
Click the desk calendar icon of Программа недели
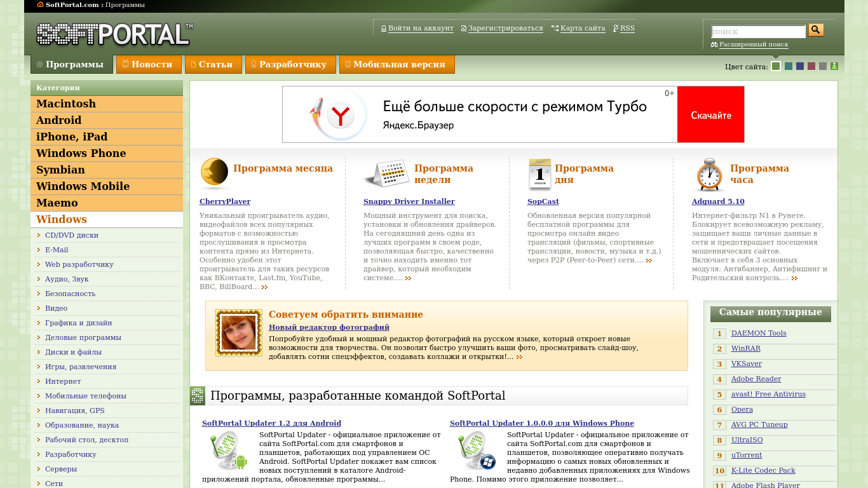386,173
